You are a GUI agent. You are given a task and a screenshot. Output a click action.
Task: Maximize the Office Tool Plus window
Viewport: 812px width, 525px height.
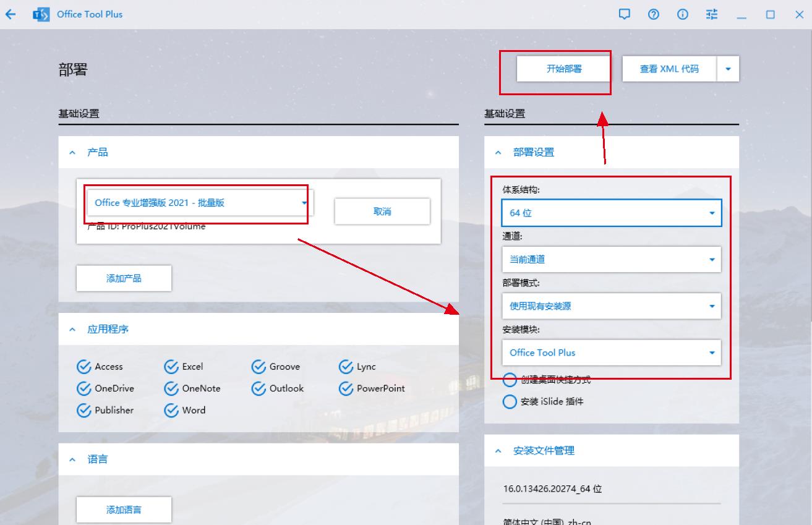[770, 14]
